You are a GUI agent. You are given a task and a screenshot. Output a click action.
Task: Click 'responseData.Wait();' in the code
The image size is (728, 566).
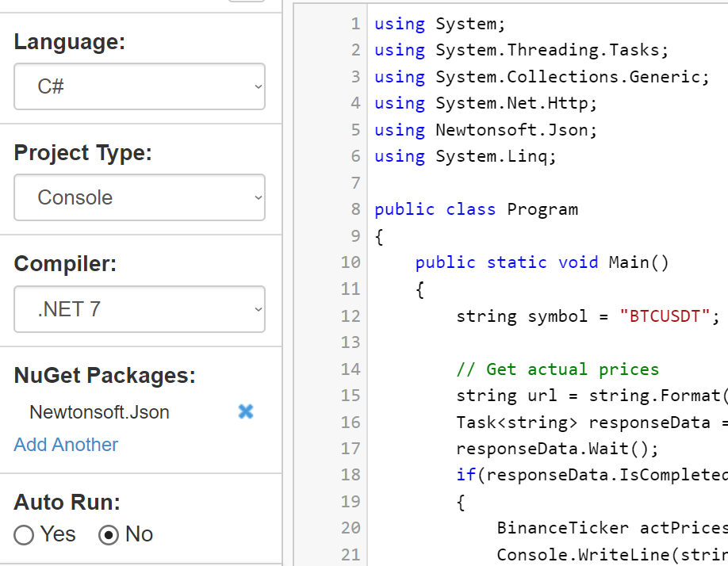pyautogui.click(x=557, y=449)
